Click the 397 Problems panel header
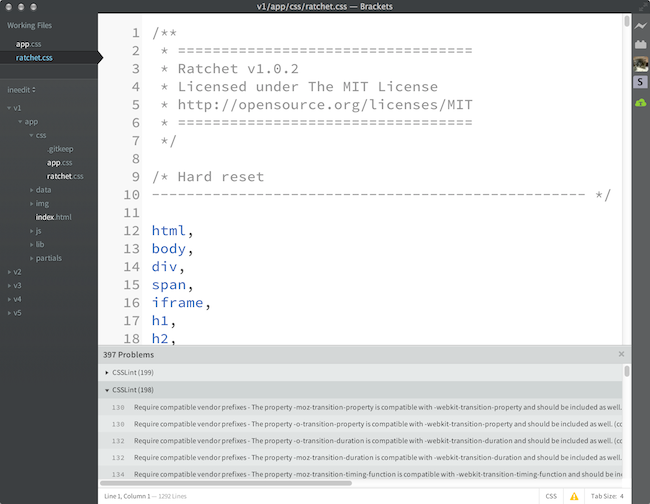The height and width of the screenshot is (504, 650). [129, 355]
